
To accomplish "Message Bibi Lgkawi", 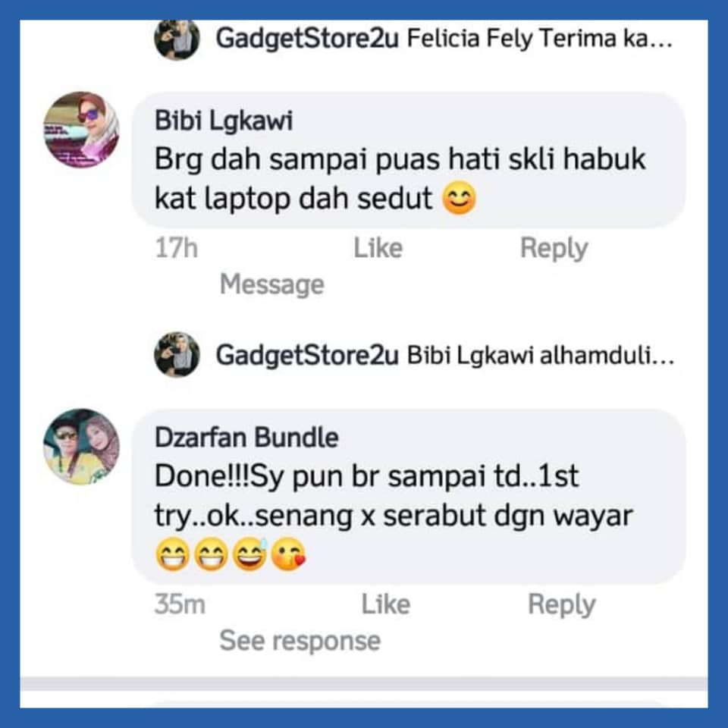I will tap(271, 284).
